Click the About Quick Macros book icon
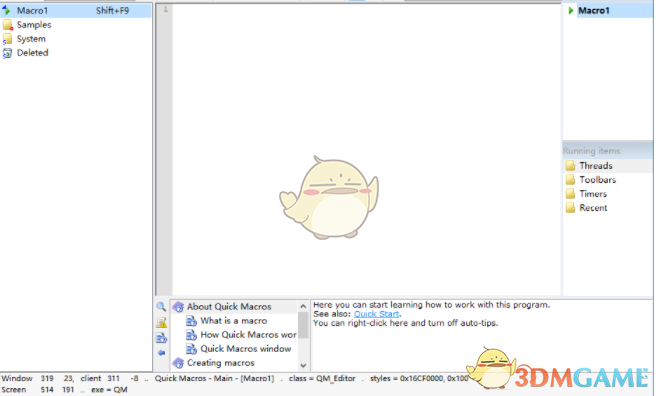Image resolution: width=659 pixels, height=396 pixels. tap(178, 307)
